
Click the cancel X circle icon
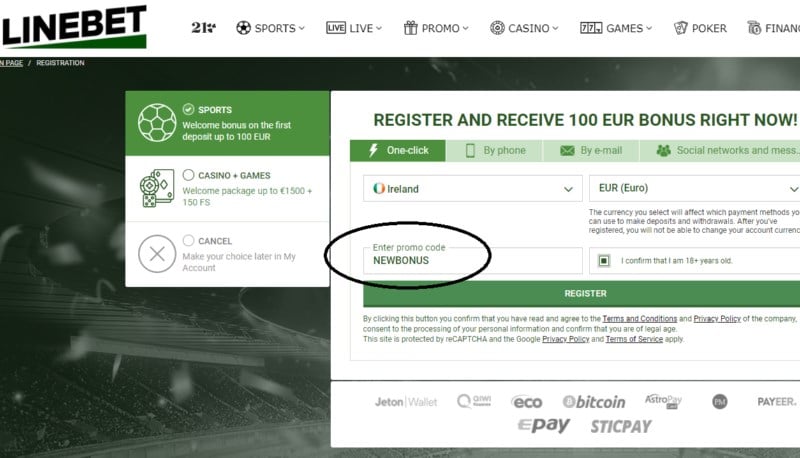[156, 254]
